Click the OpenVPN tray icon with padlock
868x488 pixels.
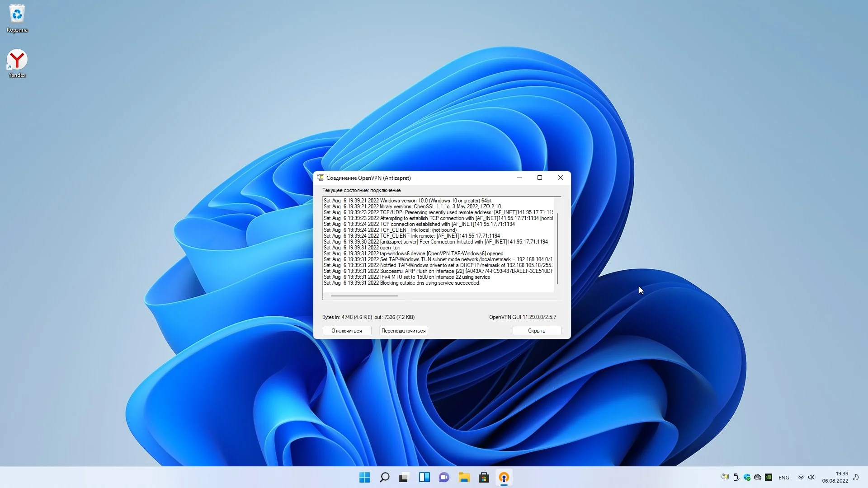[x=725, y=477]
